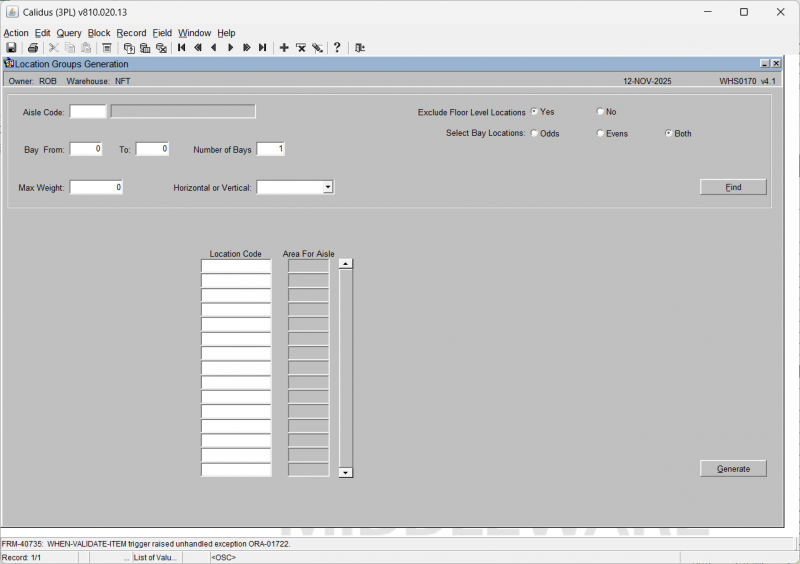Choose Odds for Select Bay Locations
This screenshot has width=800, height=564.
(535, 133)
